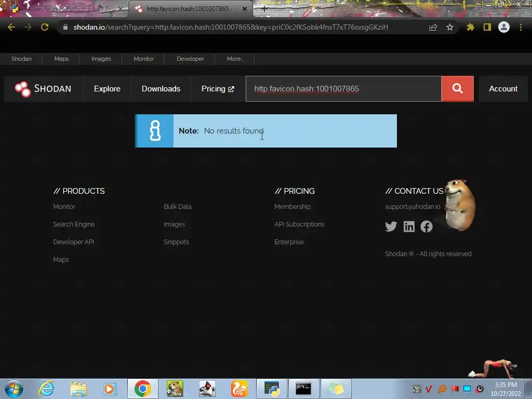Close the http.favicon.hash tab

click(245, 9)
